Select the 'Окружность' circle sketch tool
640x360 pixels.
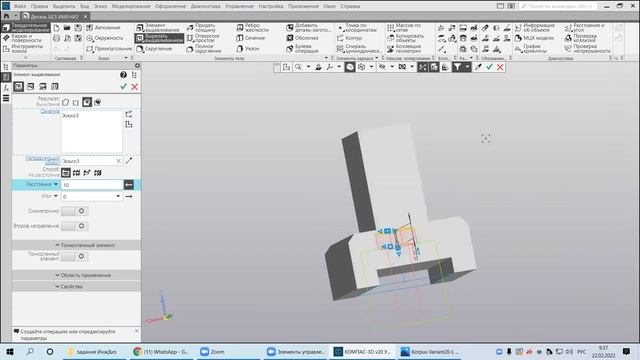(104, 38)
